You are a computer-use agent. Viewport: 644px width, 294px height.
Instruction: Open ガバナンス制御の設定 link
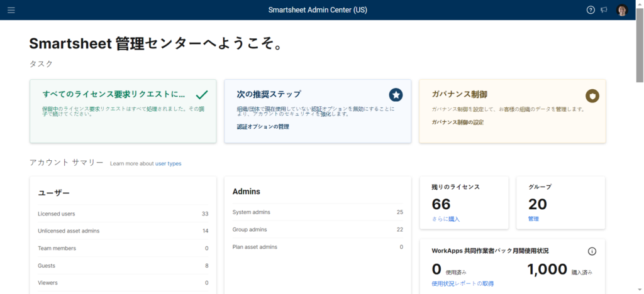click(x=458, y=122)
